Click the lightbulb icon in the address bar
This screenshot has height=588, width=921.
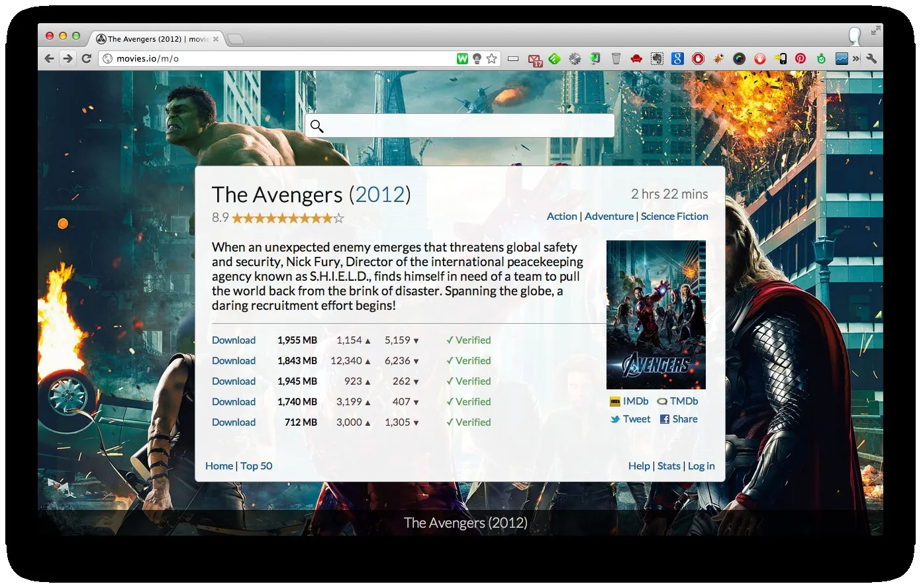pos(477,58)
